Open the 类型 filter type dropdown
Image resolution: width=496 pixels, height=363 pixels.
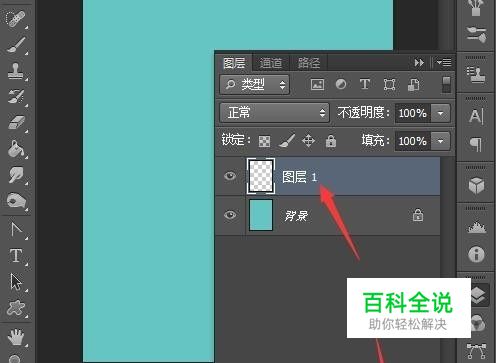coord(255,85)
